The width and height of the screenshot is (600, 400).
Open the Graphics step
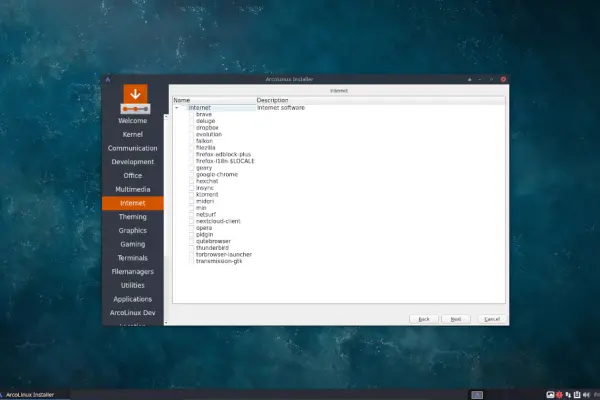(x=133, y=230)
